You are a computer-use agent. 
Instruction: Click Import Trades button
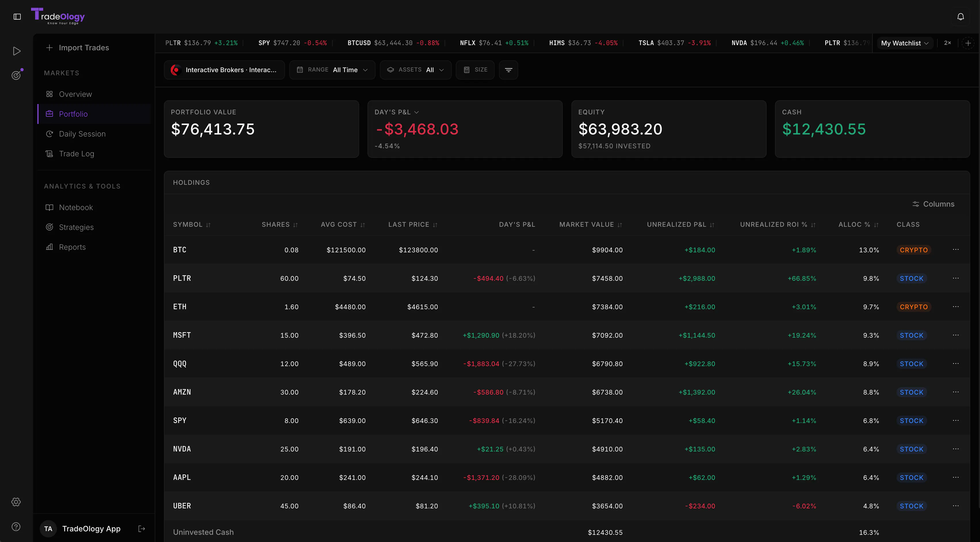tap(78, 47)
